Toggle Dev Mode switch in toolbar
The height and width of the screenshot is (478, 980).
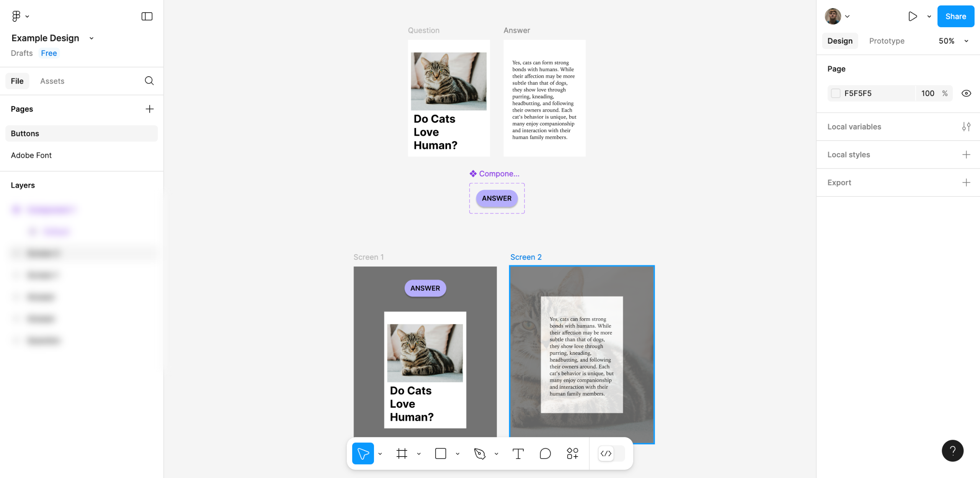click(611, 453)
